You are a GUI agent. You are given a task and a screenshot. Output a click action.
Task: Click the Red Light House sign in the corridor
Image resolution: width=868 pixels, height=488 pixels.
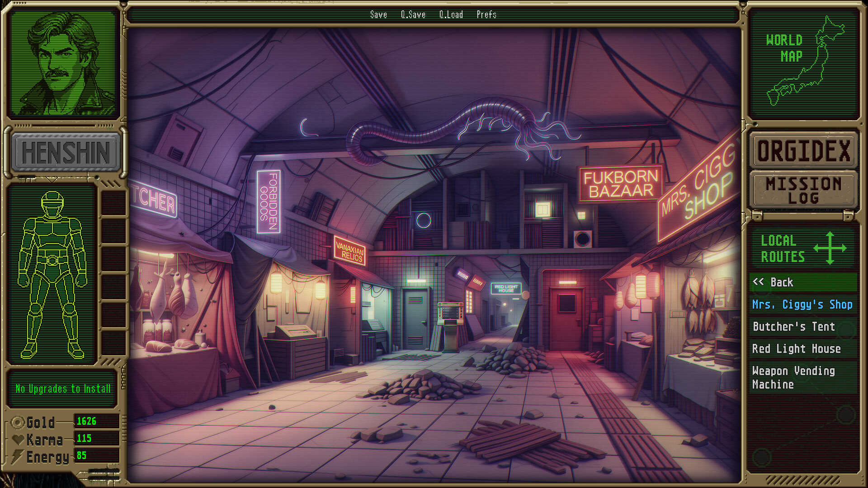(506, 288)
